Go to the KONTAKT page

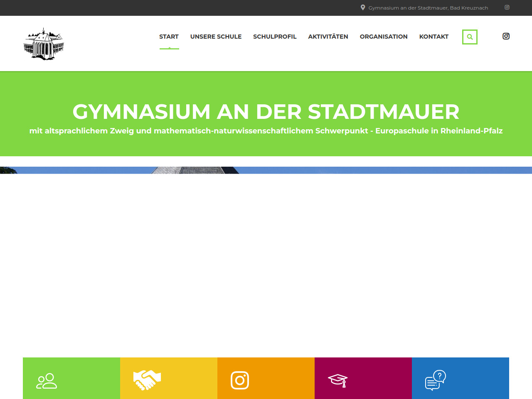(x=433, y=37)
